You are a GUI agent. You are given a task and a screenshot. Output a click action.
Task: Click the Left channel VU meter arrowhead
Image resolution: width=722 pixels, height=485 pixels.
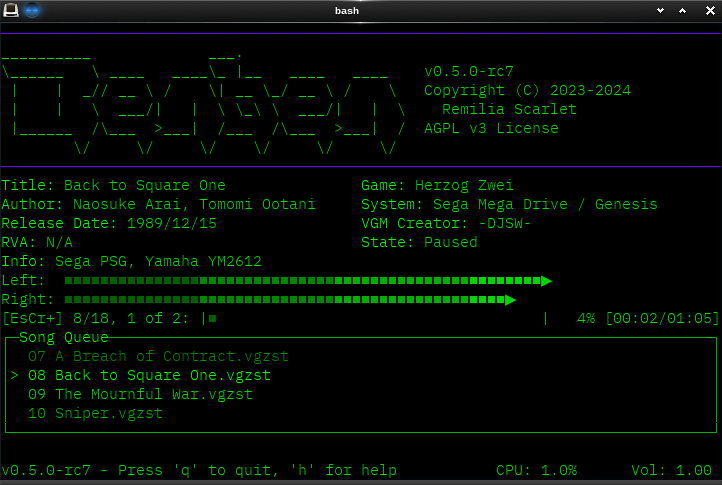(546, 281)
